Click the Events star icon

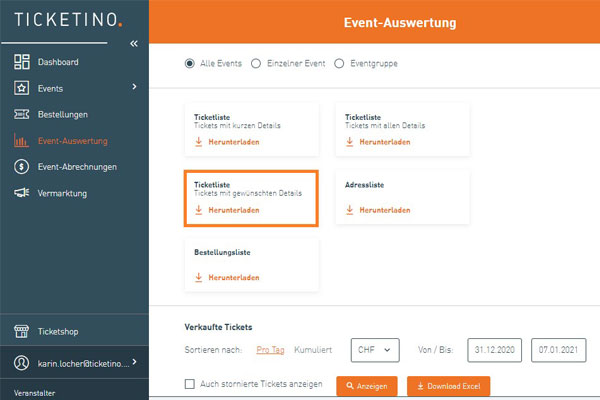pyautogui.click(x=22, y=88)
